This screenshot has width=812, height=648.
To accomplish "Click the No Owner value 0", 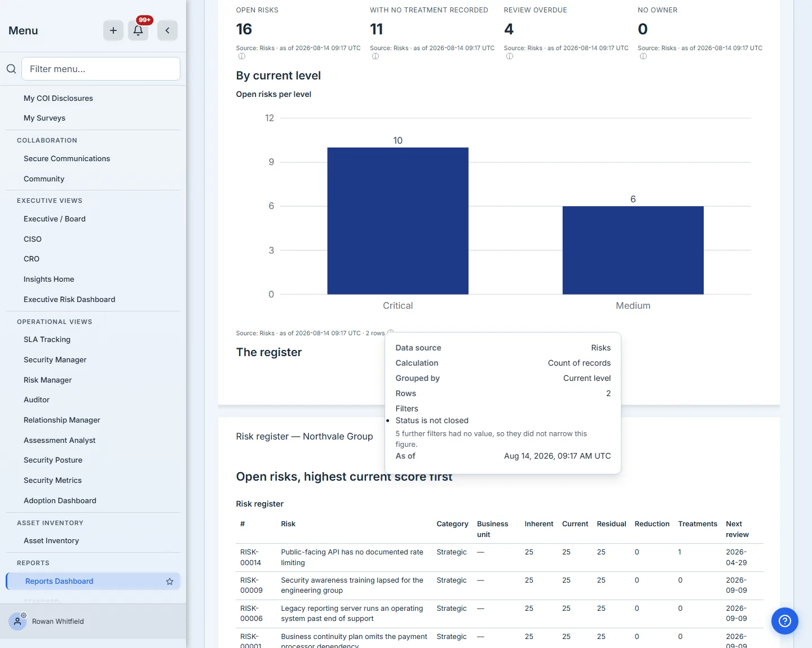I will [x=643, y=29].
